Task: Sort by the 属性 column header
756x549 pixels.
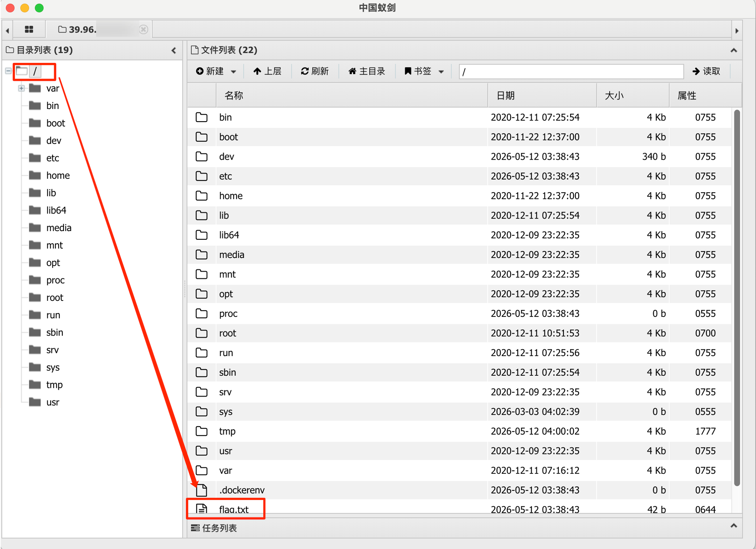Action: [x=705, y=96]
